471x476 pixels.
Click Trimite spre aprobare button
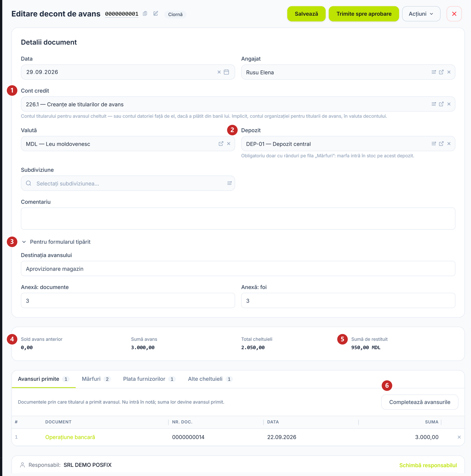[364, 14]
